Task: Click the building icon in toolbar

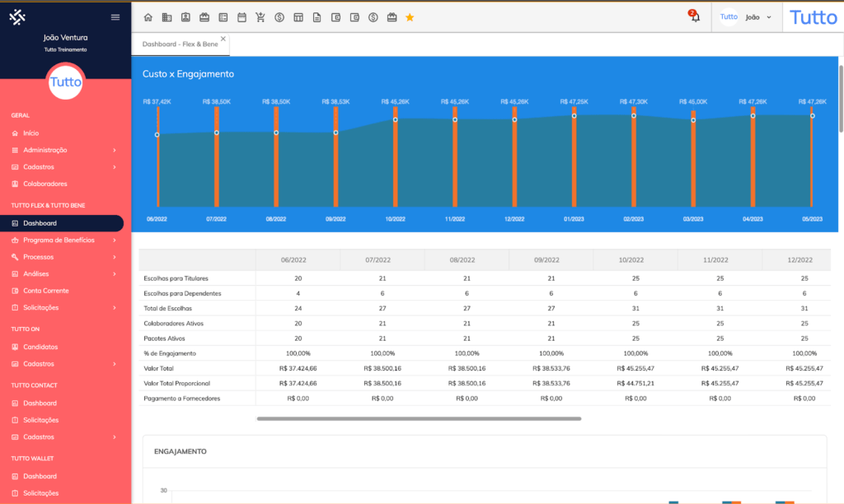Action: click(x=166, y=17)
